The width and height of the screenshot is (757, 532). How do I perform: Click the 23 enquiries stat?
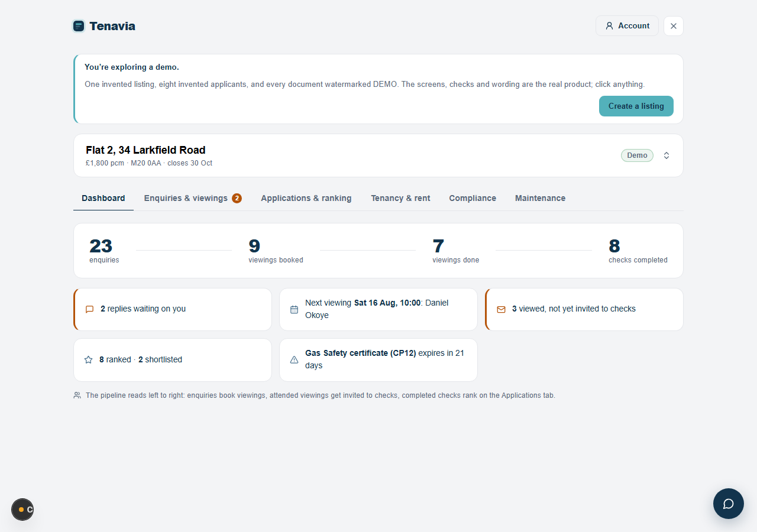click(x=104, y=251)
